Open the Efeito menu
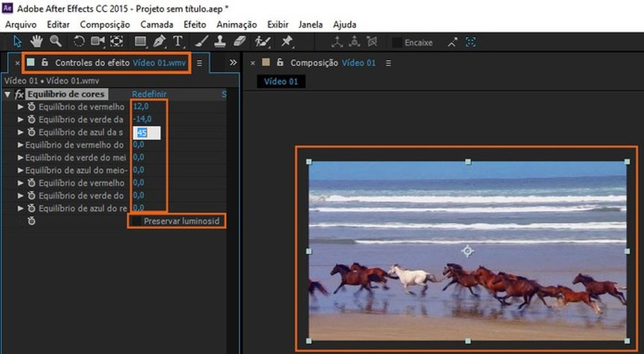 click(194, 24)
